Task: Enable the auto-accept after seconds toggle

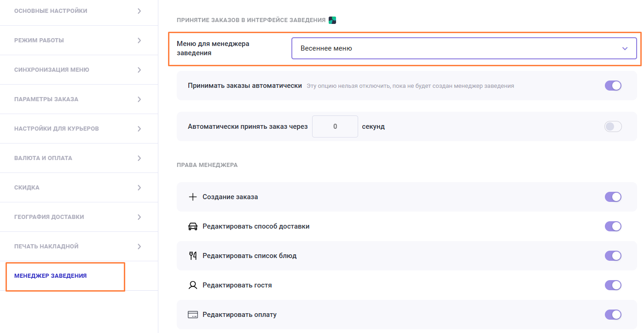Action: click(x=613, y=126)
